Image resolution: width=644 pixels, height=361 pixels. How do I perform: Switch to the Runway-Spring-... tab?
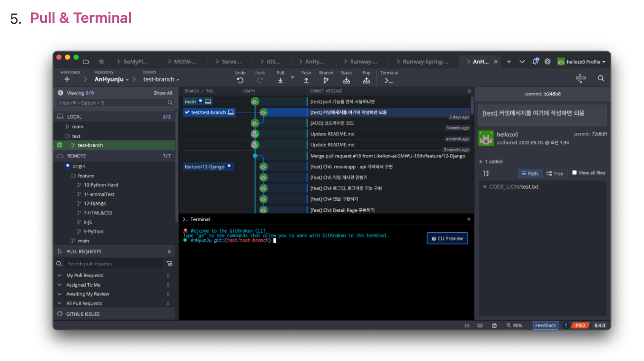coord(424,62)
